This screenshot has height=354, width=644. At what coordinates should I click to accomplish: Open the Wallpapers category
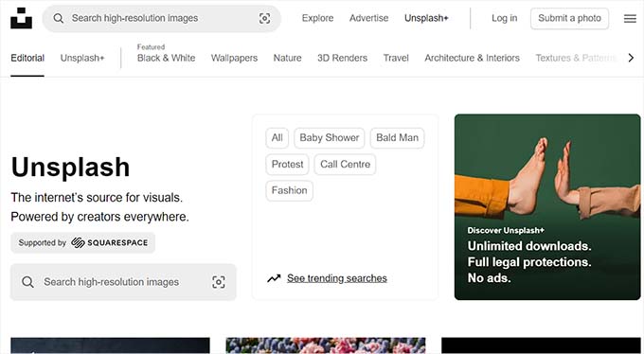click(234, 58)
